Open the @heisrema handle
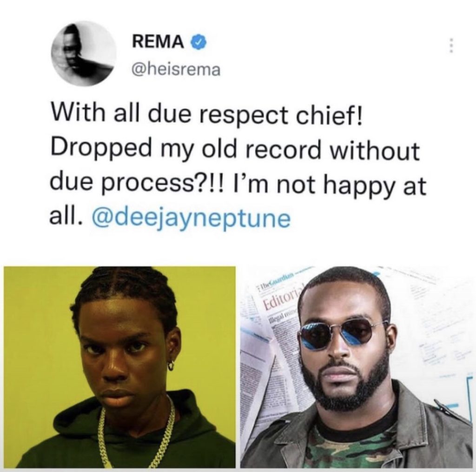The width and height of the screenshot is (476, 472). (176, 70)
